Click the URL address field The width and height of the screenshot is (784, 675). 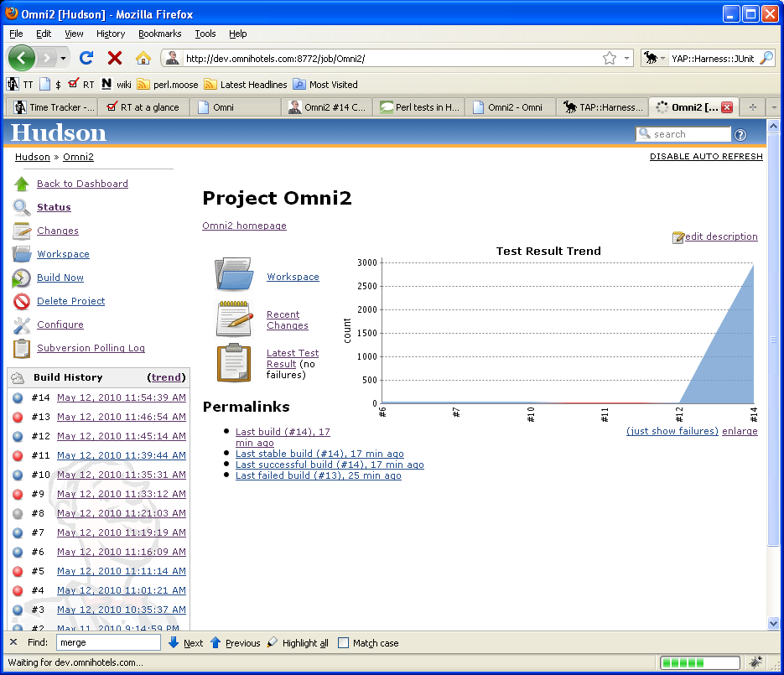[x=391, y=59]
